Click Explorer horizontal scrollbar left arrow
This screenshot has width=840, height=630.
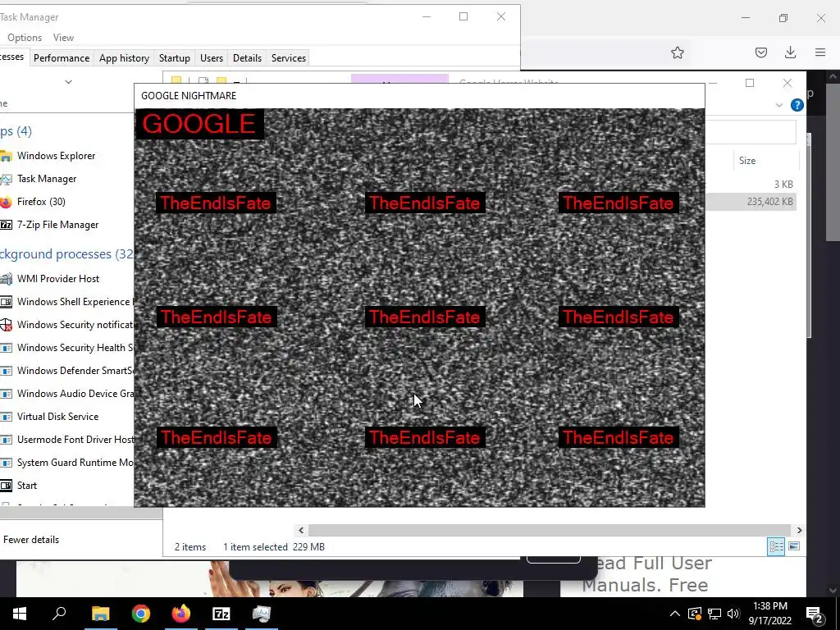[x=300, y=531]
